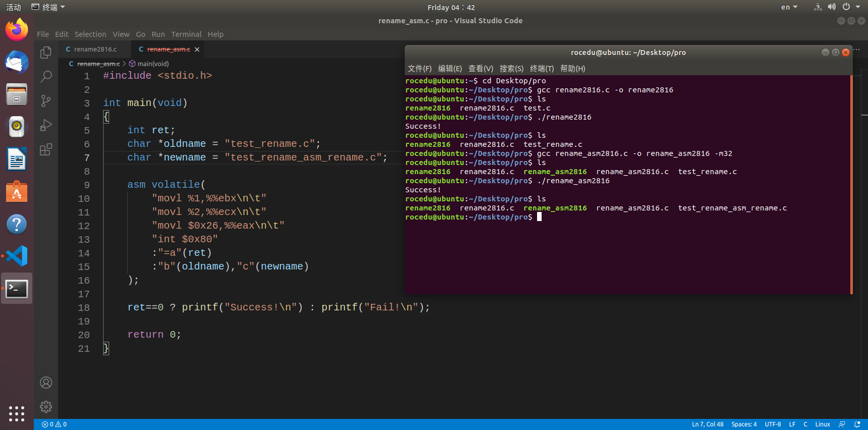
Task: Click the Linux configuration status entry
Action: click(823, 424)
